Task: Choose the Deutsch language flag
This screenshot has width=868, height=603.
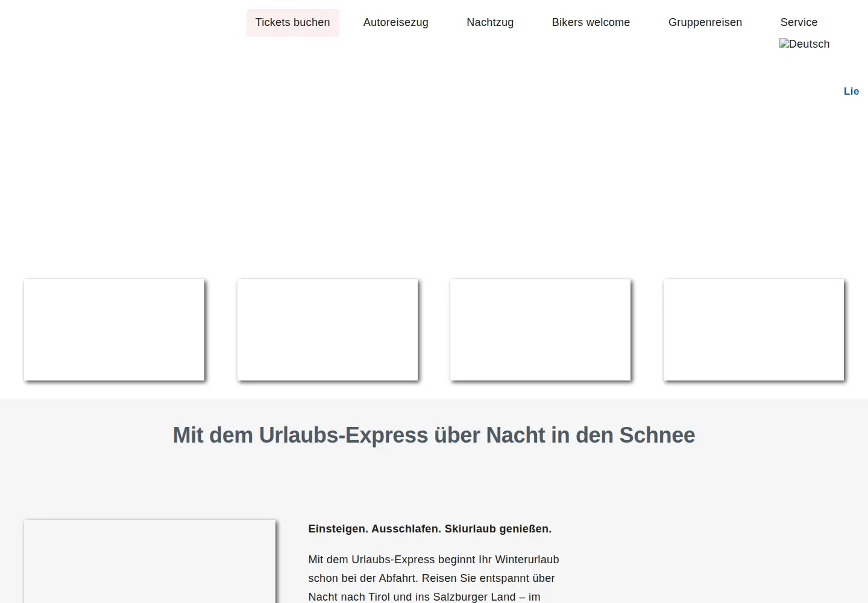Action: pyautogui.click(x=804, y=44)
